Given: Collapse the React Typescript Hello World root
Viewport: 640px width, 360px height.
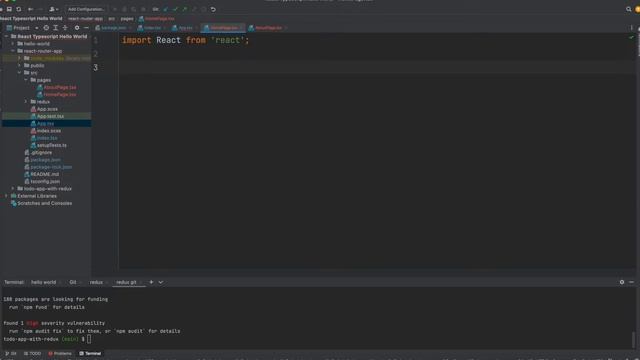Looking at the screenshot, I should click(6, 36).
